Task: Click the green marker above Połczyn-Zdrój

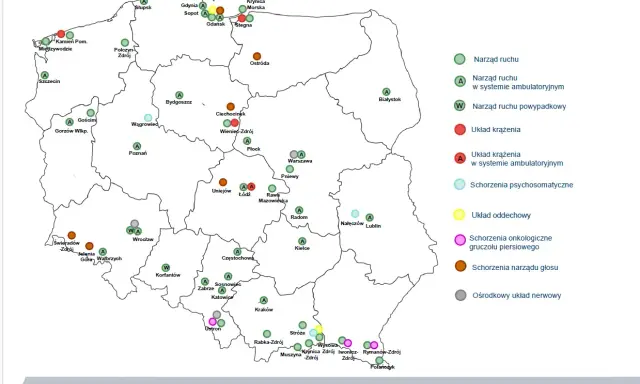Action: pyautogui.click(x=125, y=42)
